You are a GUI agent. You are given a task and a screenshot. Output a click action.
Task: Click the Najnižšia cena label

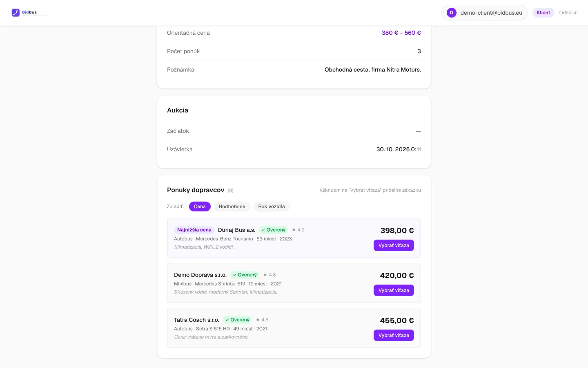[194, 230]
